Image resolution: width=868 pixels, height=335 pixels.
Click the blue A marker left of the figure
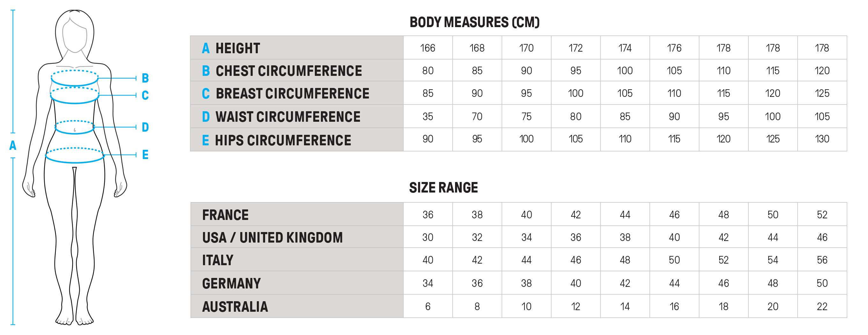tap(13, 146)
